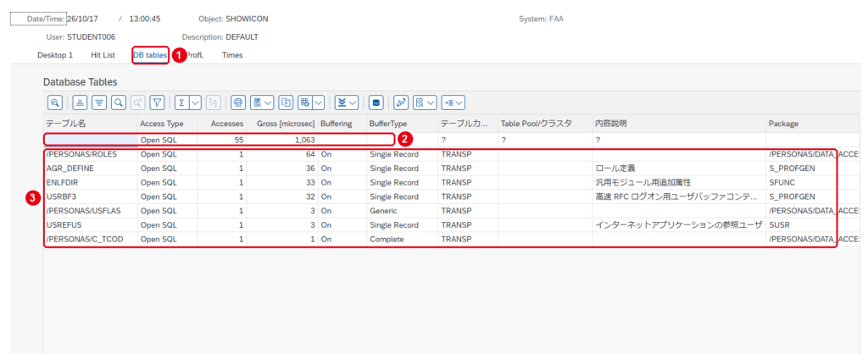Click the Single Record cell in USREFUS row
Viewport: 868px width, 354px height.
402,224
